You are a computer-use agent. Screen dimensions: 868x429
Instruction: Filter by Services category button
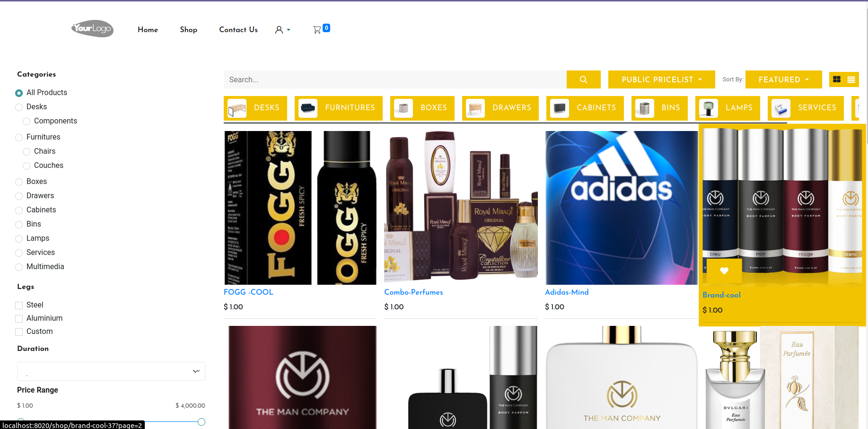coord(806,108)
